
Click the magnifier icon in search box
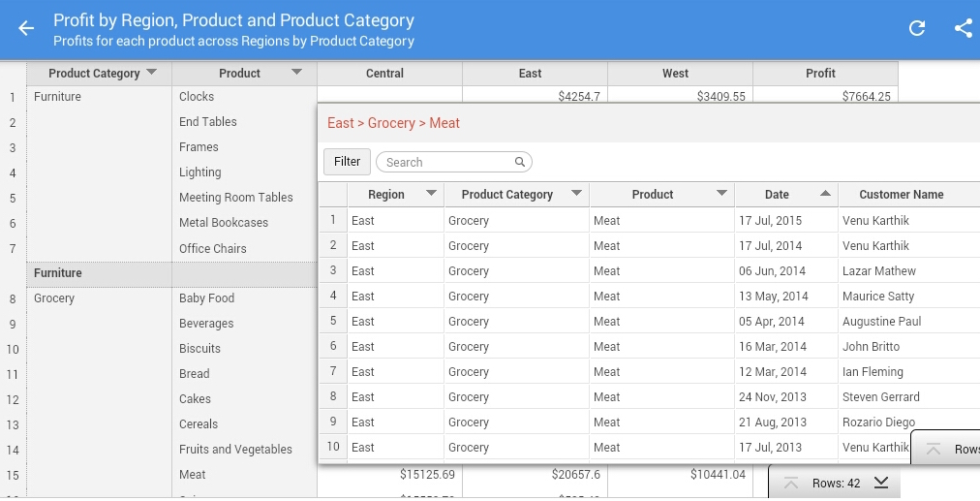click(x=519, y=163)
